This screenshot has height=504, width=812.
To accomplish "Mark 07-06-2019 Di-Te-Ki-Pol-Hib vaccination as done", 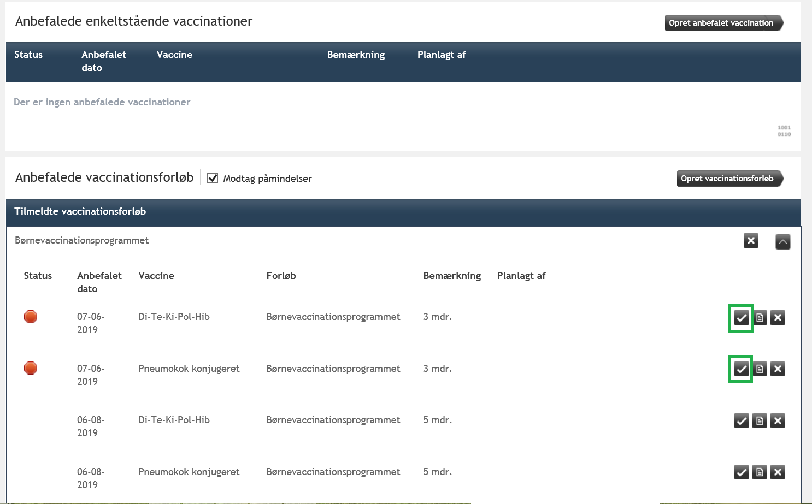I will tap(741, 318).
